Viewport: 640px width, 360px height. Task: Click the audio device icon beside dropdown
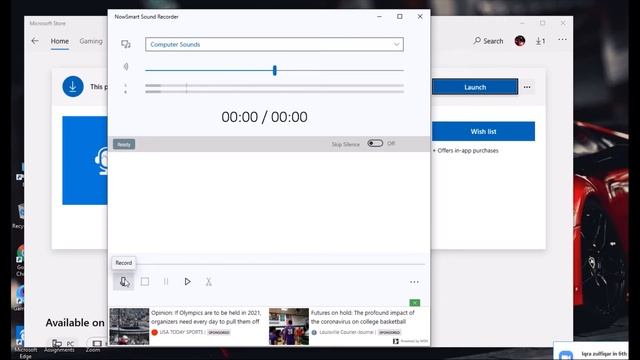click(126, 44)
